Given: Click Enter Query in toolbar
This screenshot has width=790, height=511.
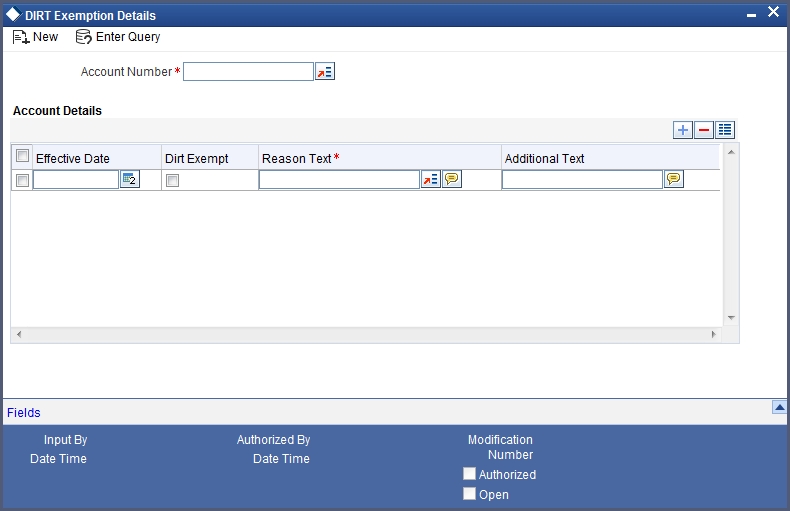Looking at the screenshot, I should click(118, 37).
